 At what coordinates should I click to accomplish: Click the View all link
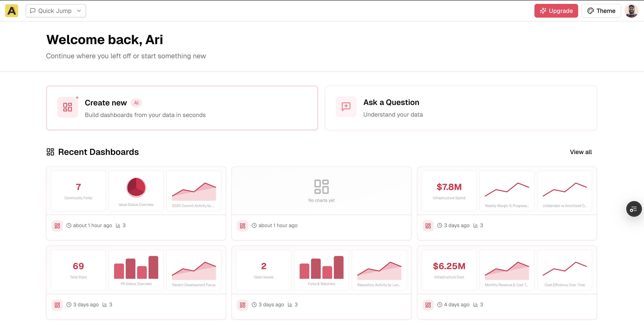click(581, 152)
